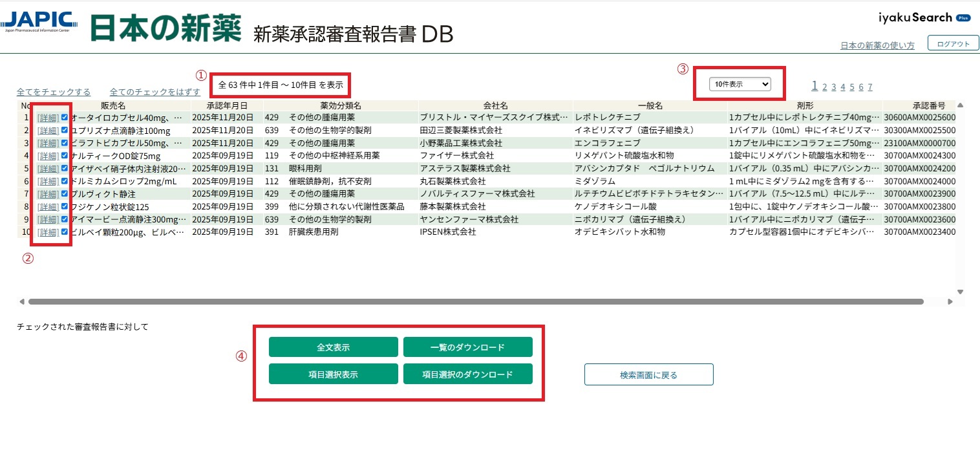
Task: Click the 剤形 column header
Action: pyautogui.click(x=805, y=105)
